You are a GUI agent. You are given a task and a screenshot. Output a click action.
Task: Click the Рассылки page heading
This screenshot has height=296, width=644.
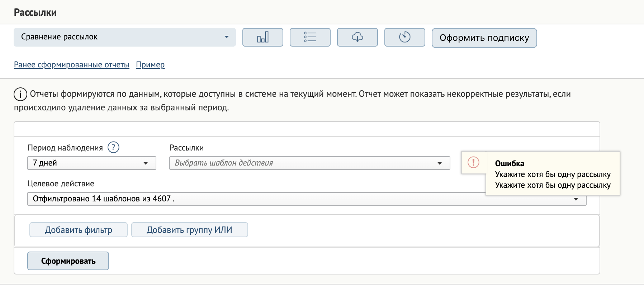click(35, 13)
